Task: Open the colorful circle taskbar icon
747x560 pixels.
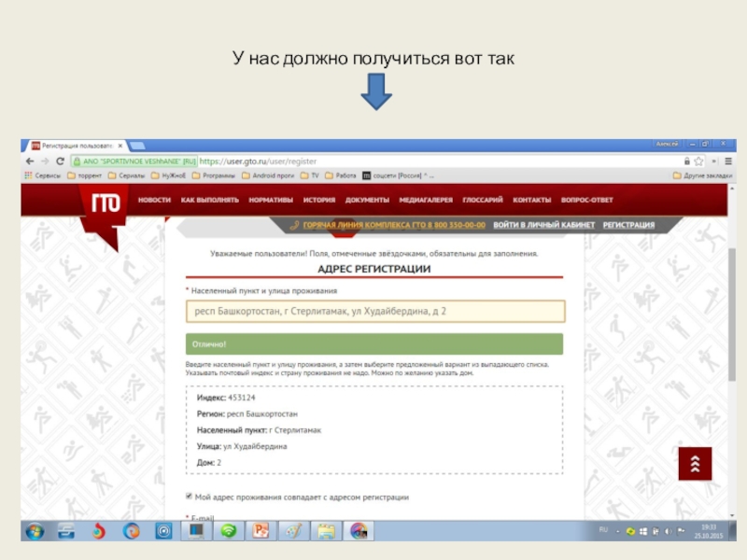Action: (359, 531)
